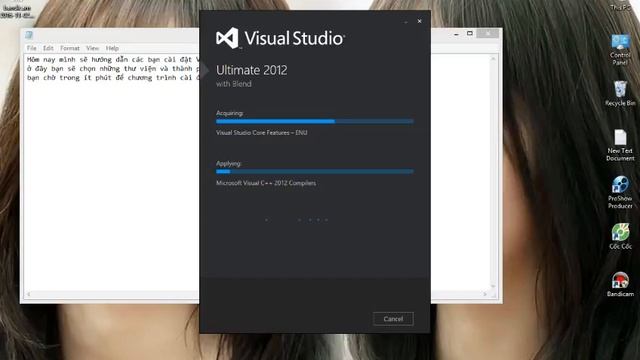Close the Visual Studio installer window
Viewport: 640px width, 360px height.
point(419,21)
